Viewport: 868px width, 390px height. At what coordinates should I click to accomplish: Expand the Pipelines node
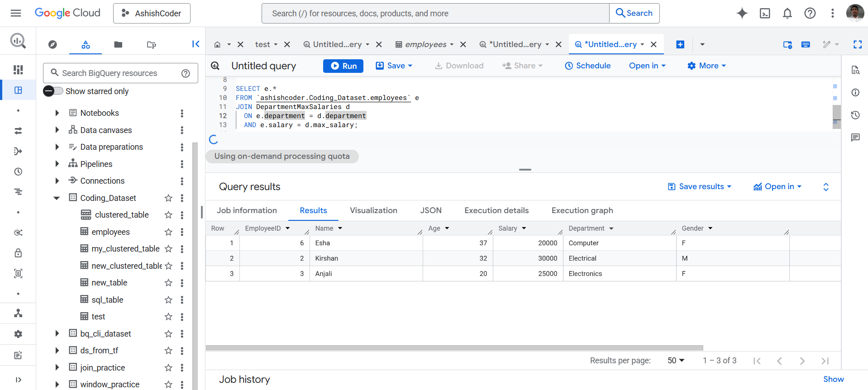pos(57,164)
